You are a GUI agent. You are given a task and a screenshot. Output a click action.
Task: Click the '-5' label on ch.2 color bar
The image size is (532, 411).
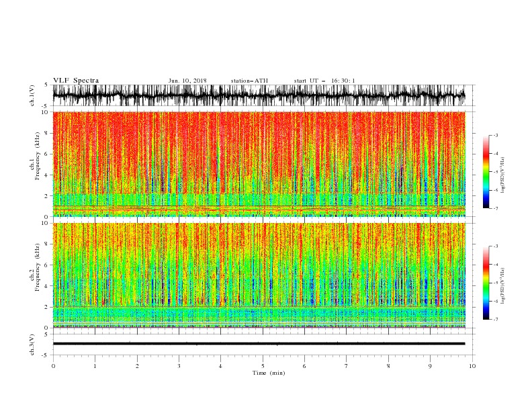(495, 283)
